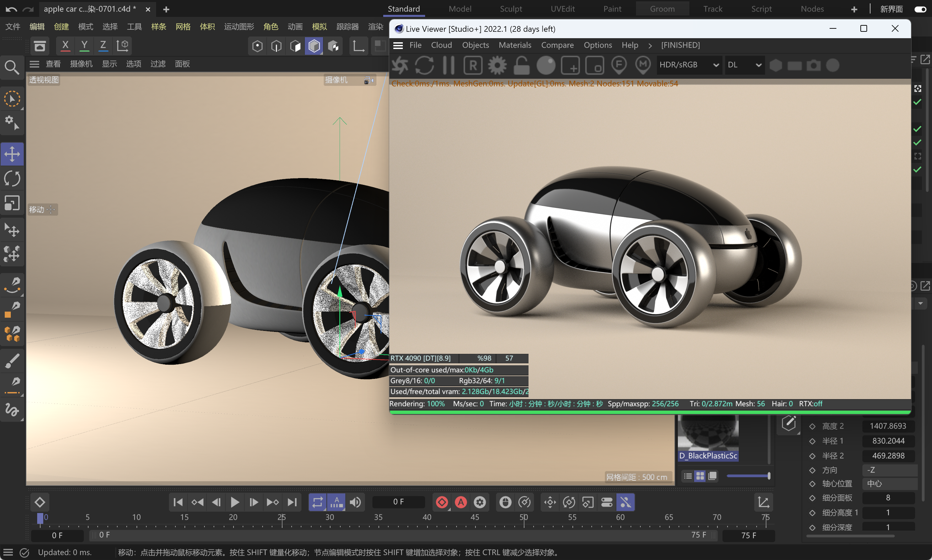This screenshot has height=560, width=932.
Task: Click the red record keyframe button
Action: point(442,502)
